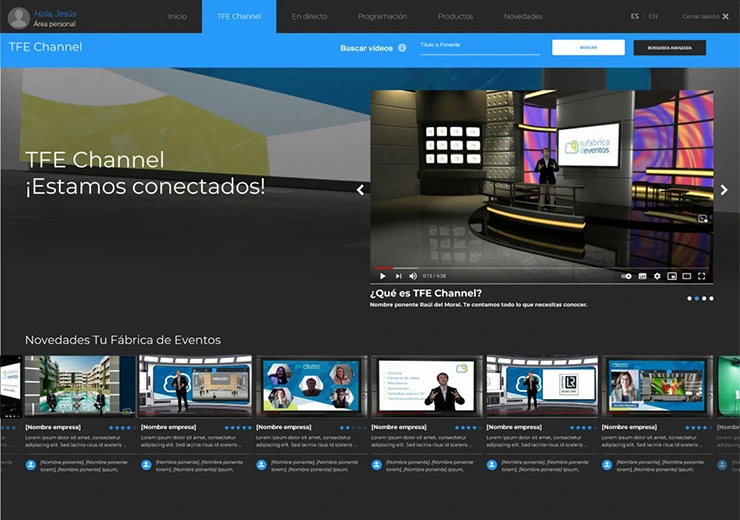The width and height of the screenshot is (740, 520).
Task: Click the info icon beside Buscar vídeos
Action: point(402,48)
